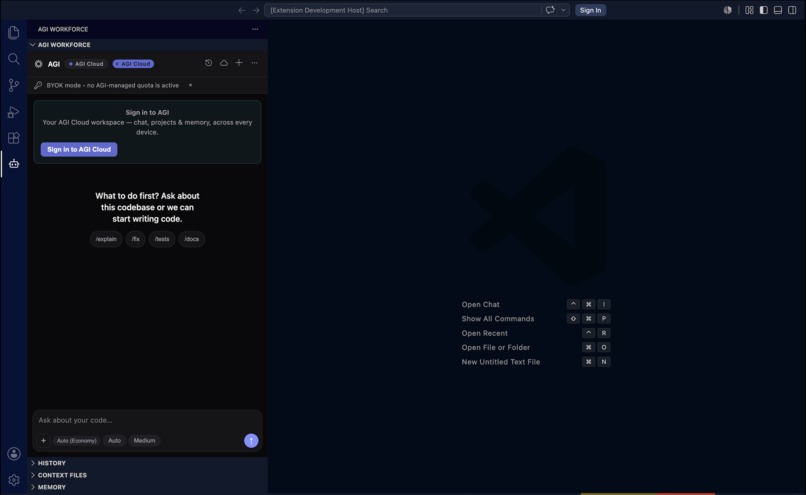The image size is (806, 495).
Task: Click the Extension Development Host search bar
Action: tap(402, 10)
